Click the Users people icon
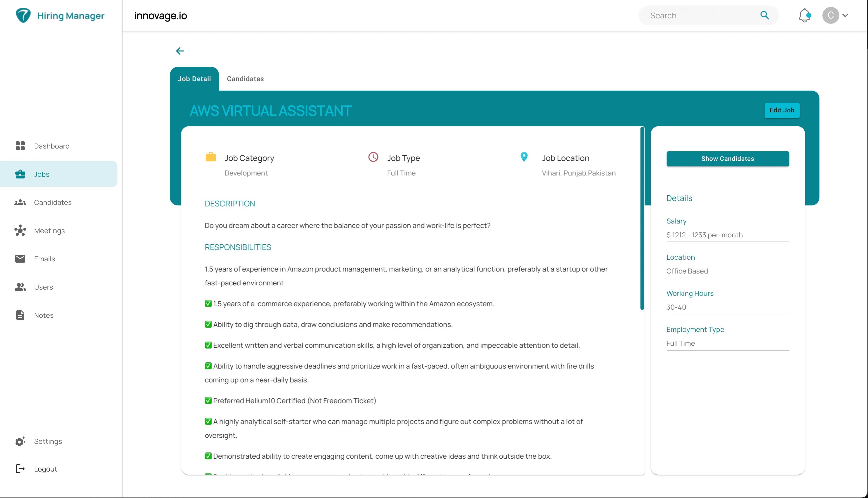The width and height of the screenshot is (868, 498). coord(20,287)
